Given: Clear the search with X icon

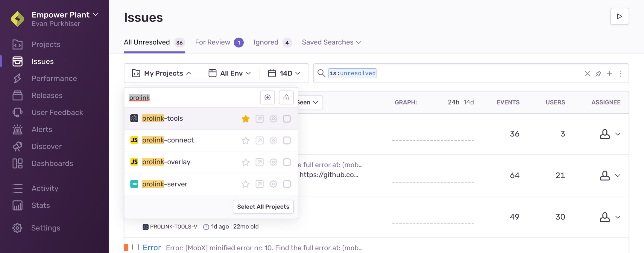Looking at the screenshot, I should click(x=587, y=73).
